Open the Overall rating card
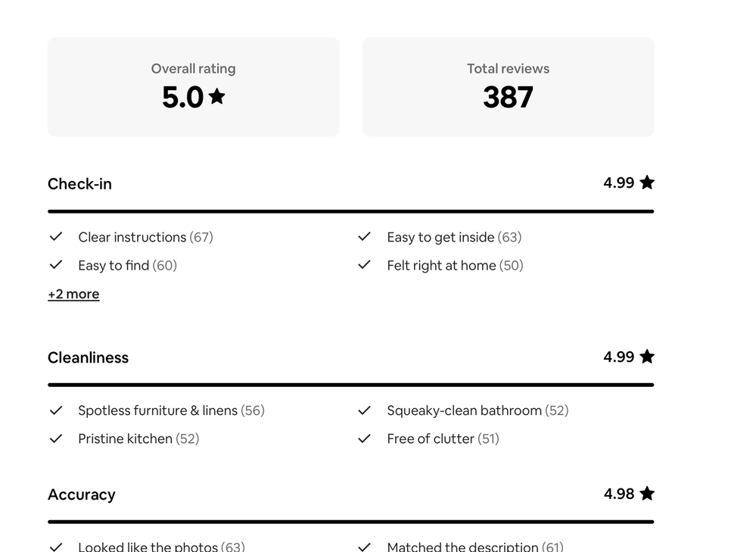 click(x=193, y=87)
